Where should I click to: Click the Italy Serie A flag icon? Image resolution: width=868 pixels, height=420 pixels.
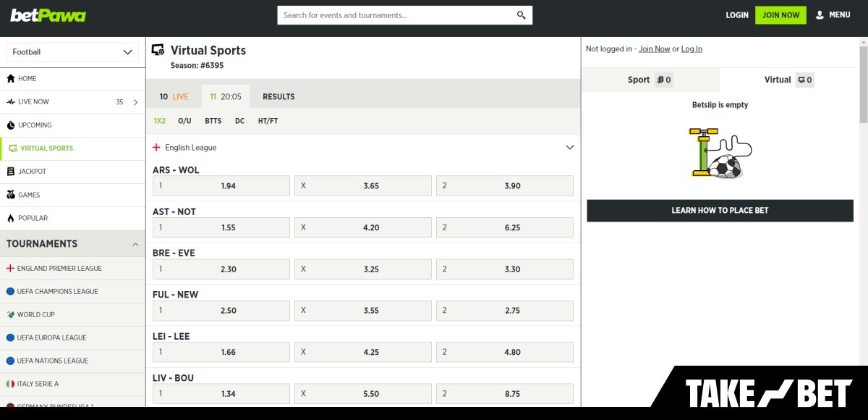pos(10,384)
